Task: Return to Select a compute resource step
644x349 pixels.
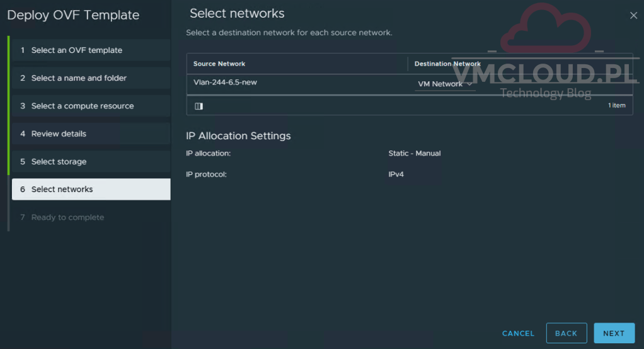Action: coord(91,106)
